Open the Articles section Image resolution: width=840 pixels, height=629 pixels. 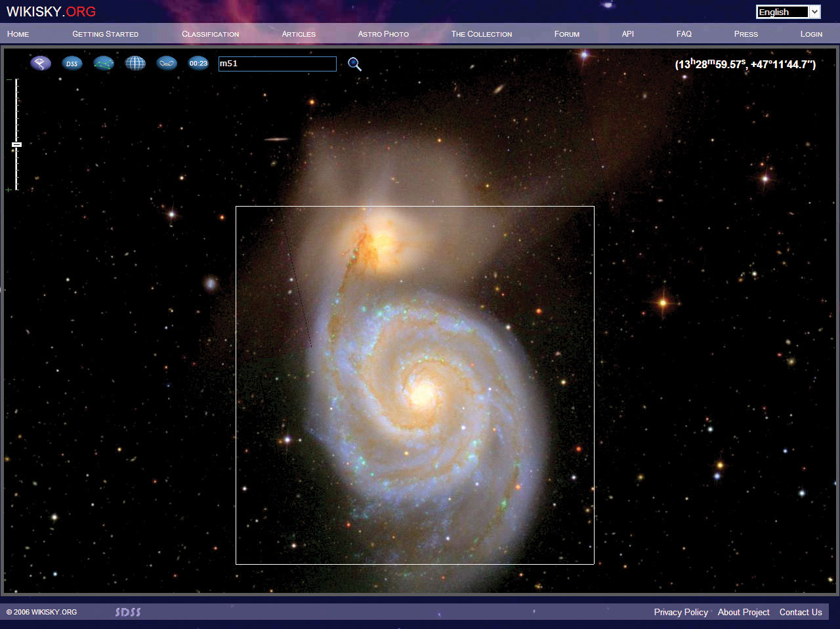(299, 33)
